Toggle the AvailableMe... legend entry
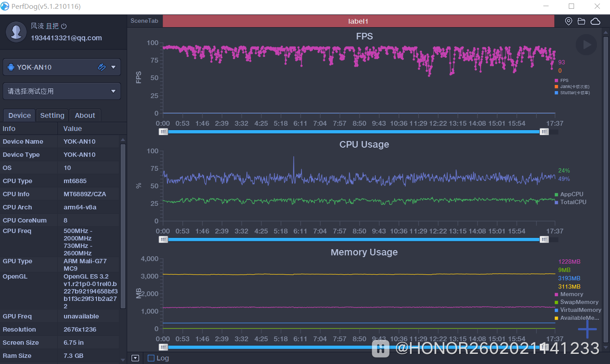Image resolution: width=610 pixels, height=364 pixels. pyautogui.click(x=577, y=318)
